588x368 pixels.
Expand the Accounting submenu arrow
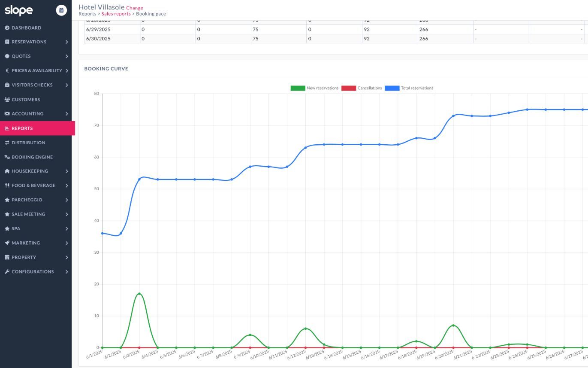point(67,114)
